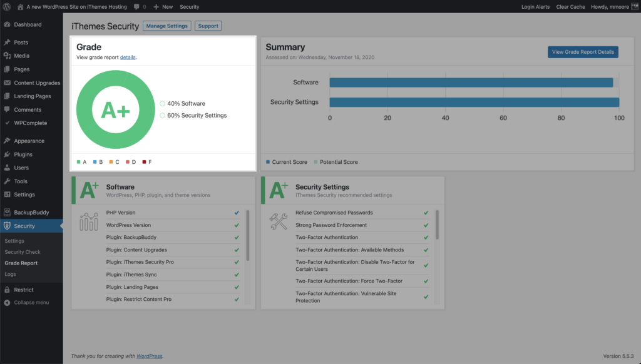The width and height of the screenshot is (641, 364).
Task: Click the blue B legend swatch
Action: click(x=95, y=162)
